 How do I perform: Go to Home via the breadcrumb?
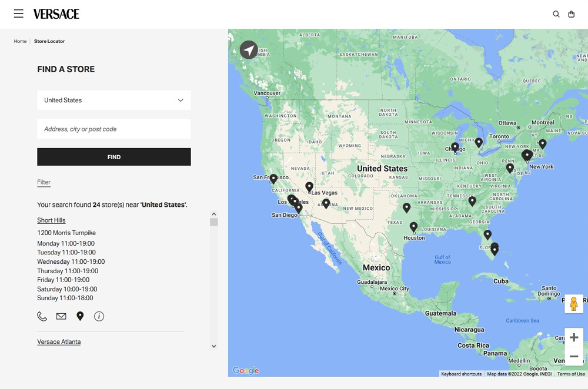[x=21, y=41]
